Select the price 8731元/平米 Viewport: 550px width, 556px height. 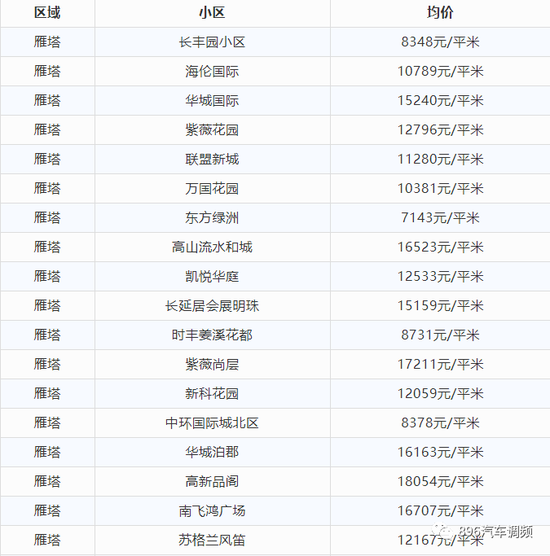coord(440,335)
